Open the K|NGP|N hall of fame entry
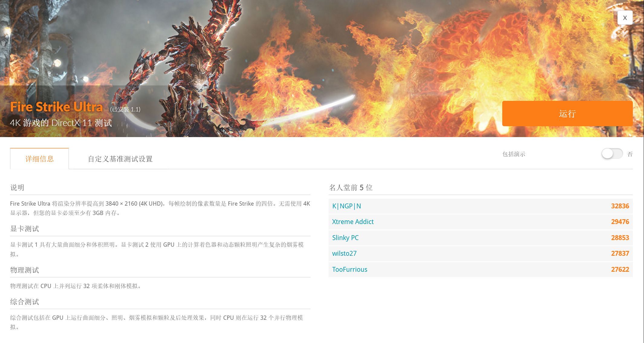Image resolution: width=644 pixels, height=343 pixels. tap(346, 206)
